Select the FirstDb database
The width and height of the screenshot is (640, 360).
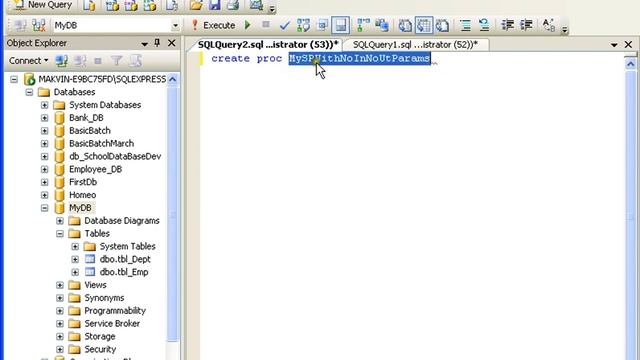(x=83, y=182)
